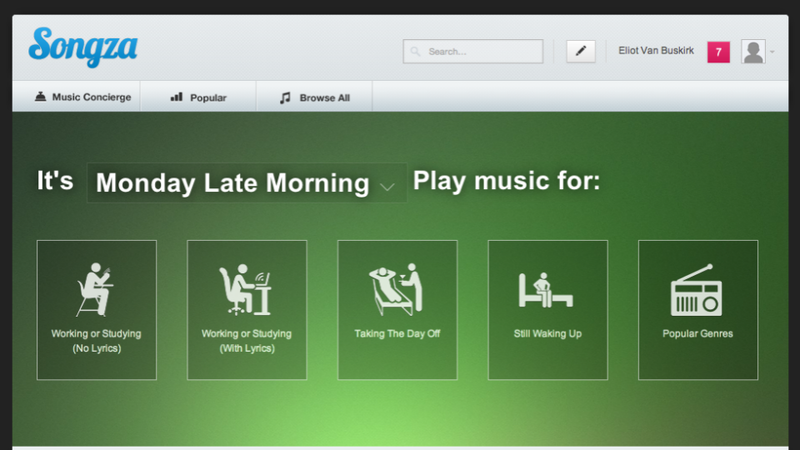Choose the Taking The Day Off label

tap(397, 334)
